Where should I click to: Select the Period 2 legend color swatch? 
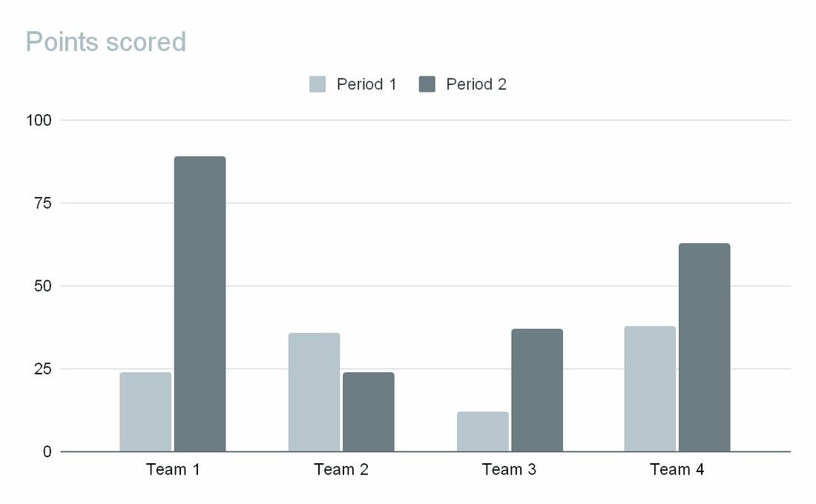click(x=427, y=84)
